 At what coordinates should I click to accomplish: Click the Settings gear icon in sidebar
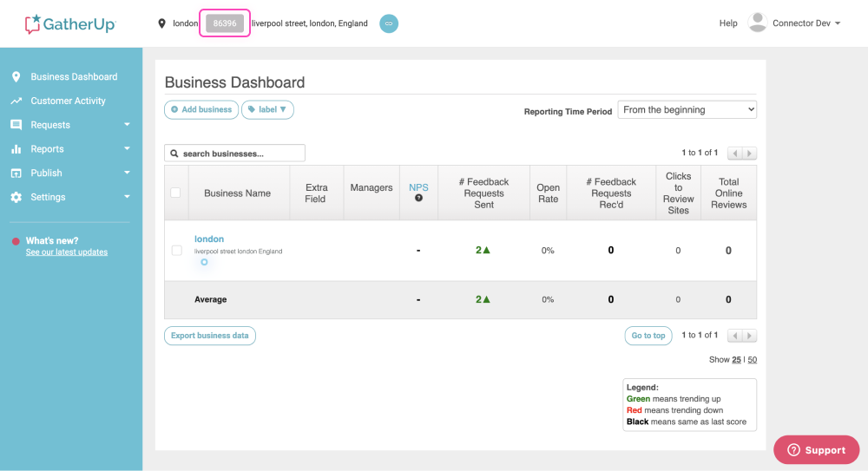point(16,197)
